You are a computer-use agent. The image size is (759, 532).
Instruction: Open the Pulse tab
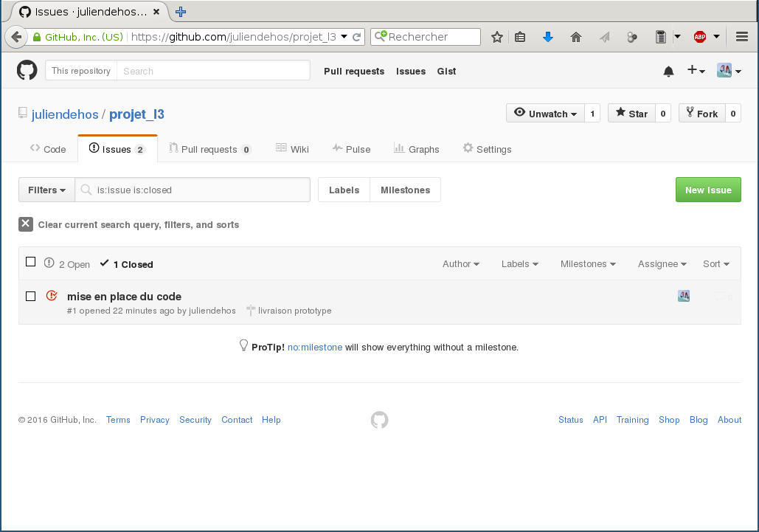point(351,149)
